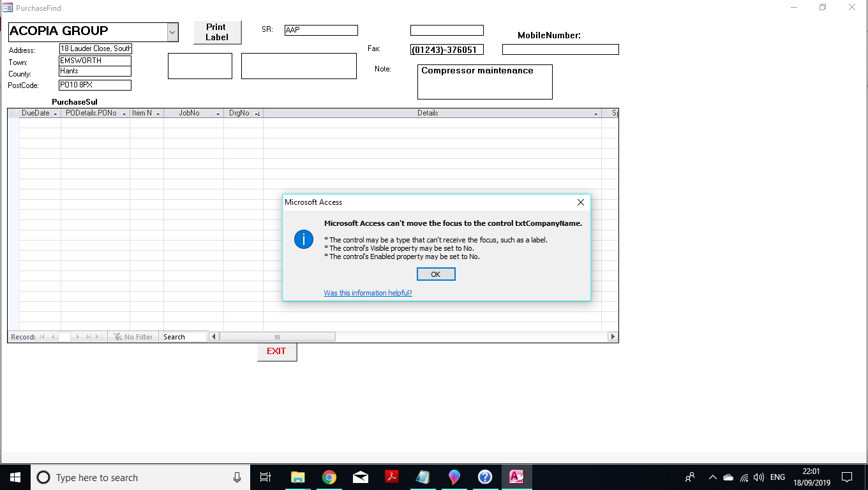Click the record Search box
868x490 pixels.
184,337
